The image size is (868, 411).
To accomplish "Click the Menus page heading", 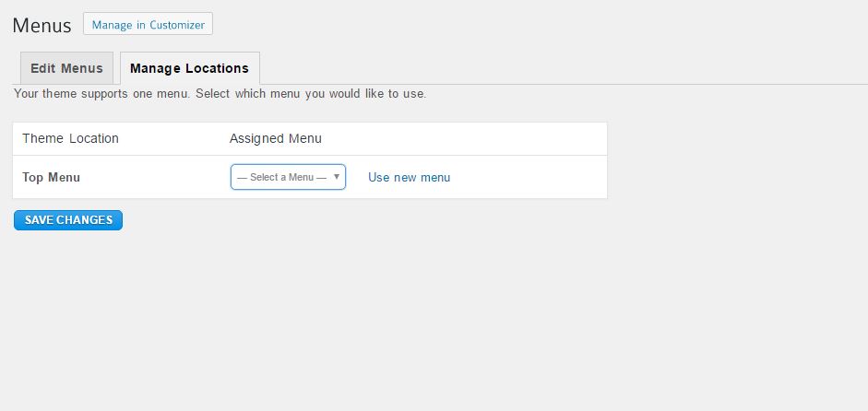I will [42, 26].
